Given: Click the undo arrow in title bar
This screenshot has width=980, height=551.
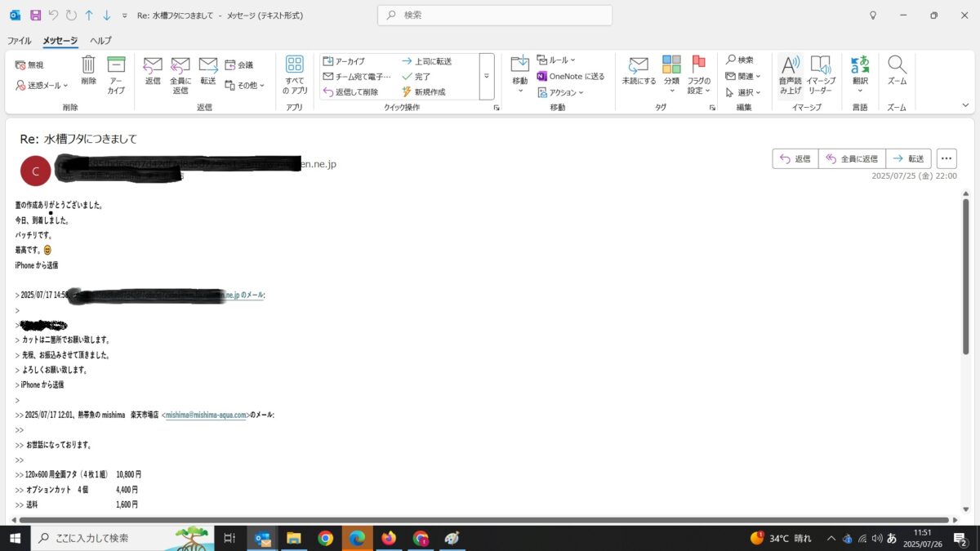Looking at the screenshot, I should [53, 16].
